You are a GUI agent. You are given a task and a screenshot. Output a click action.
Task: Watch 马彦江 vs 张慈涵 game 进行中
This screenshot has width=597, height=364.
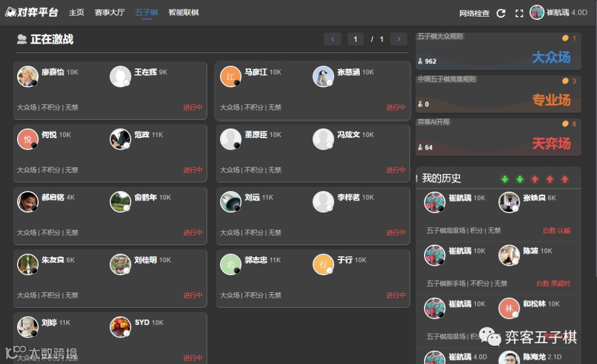pyautogui.click(x=396, y=107)
